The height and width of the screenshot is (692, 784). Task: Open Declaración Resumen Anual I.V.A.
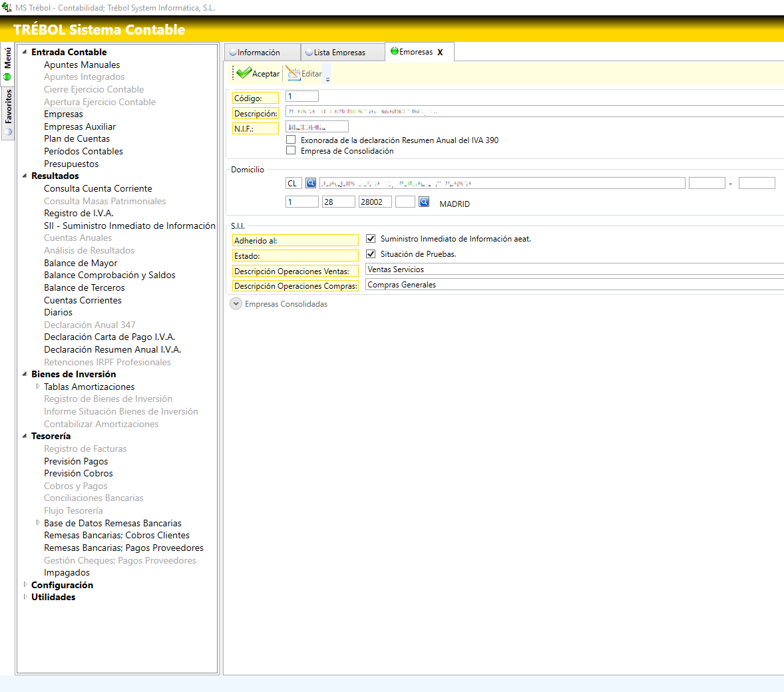coord(112,349)
